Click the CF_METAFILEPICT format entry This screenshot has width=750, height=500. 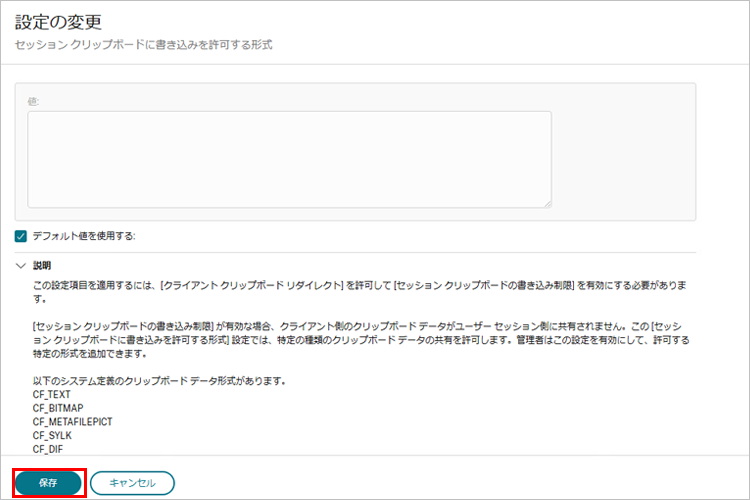click(72, 422)
